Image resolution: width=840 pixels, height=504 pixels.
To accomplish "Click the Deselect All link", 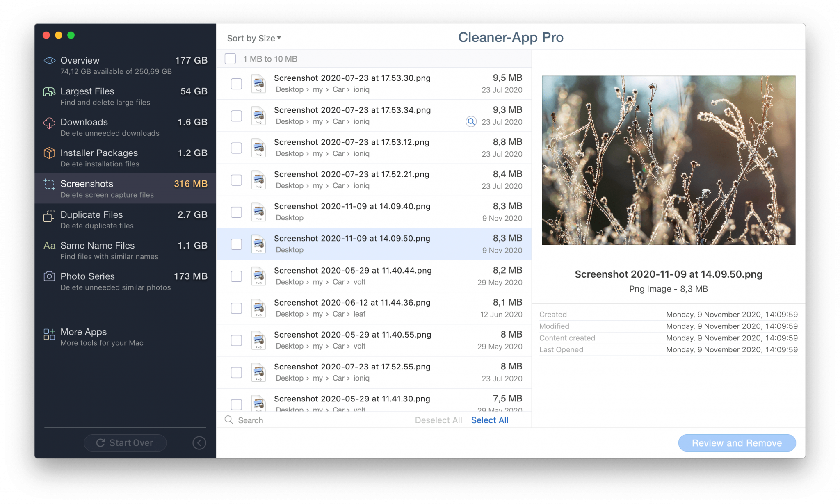I will coord(438,420).
